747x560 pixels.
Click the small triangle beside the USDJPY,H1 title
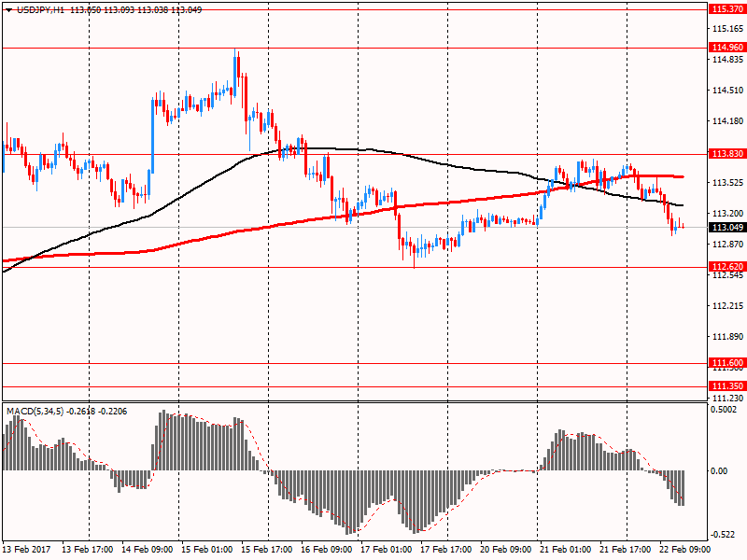[x=8, y=10]
